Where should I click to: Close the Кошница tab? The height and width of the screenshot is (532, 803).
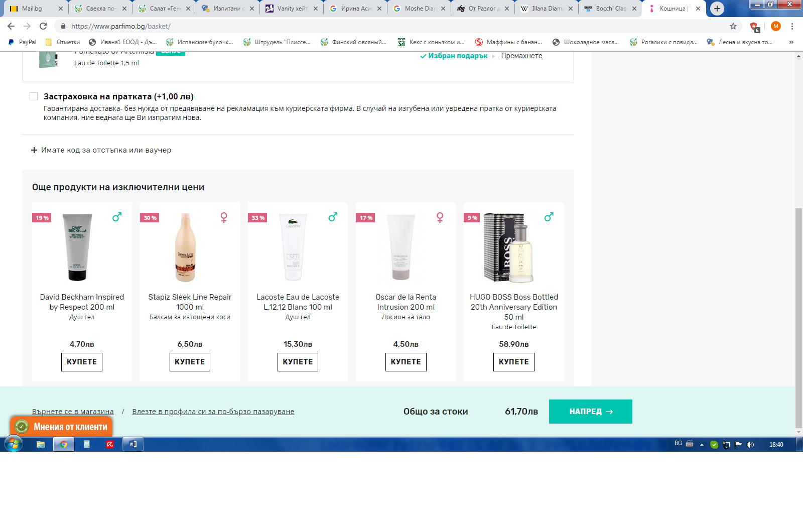[698, 9]
